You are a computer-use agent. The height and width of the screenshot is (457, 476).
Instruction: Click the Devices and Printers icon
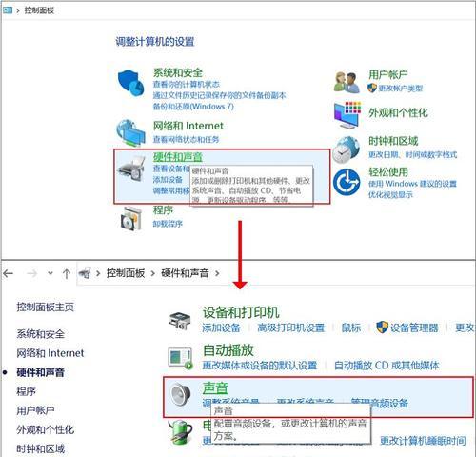180,321
